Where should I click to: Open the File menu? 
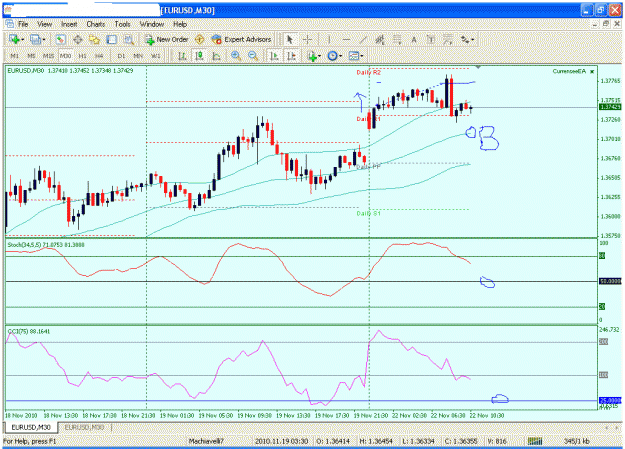pyautogui.click(x=23, y=24)
